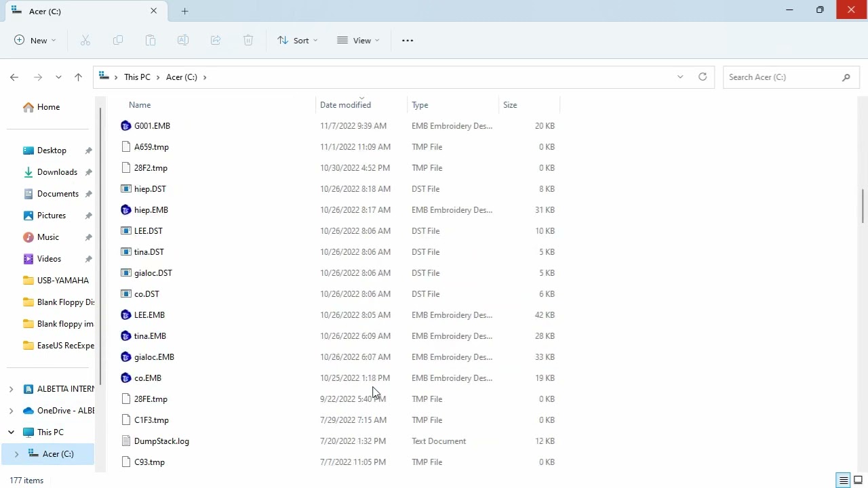
Task: Open the Sort dropdown menu
Action: tap(298, 41)
